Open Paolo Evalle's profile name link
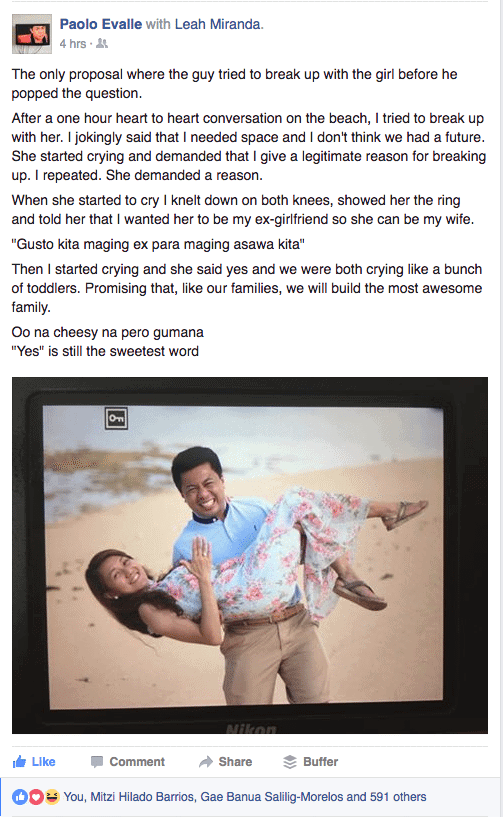The height and width of the screenshot is (817, 503). click(x=101, y=24)
